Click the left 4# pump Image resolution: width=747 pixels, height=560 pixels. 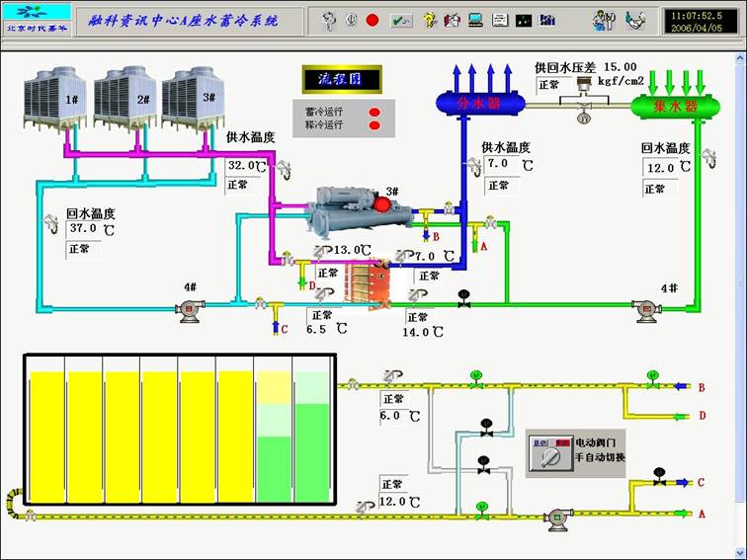pos(188,310)
